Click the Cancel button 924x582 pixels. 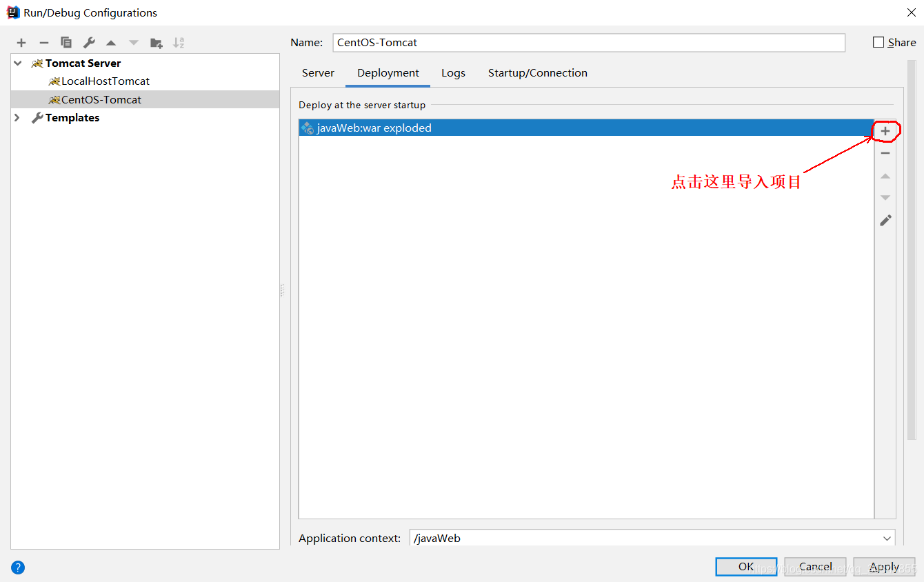point(815,567)
